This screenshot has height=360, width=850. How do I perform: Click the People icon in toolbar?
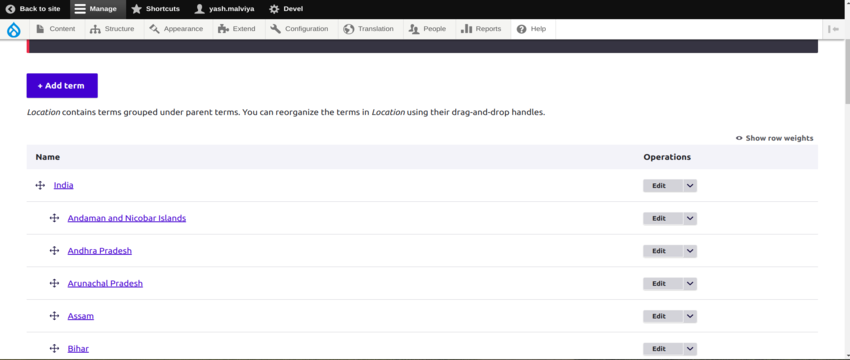pyautogui.click(x=414, y=29)
